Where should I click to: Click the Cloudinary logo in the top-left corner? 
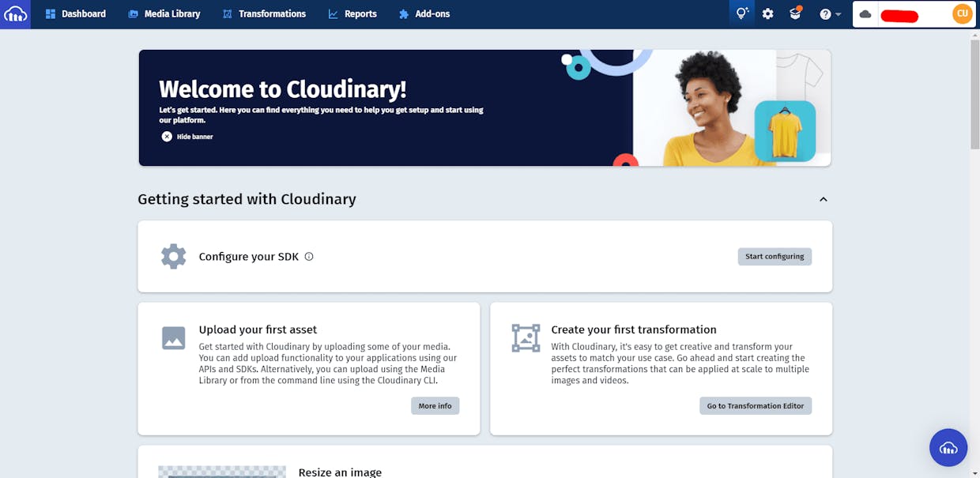pyautogui.click(x=15, y=14)
